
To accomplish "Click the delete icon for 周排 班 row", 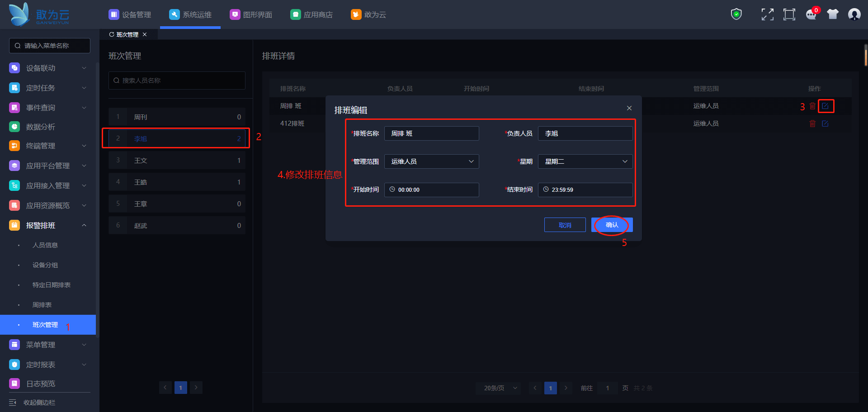I will (812, 106).
